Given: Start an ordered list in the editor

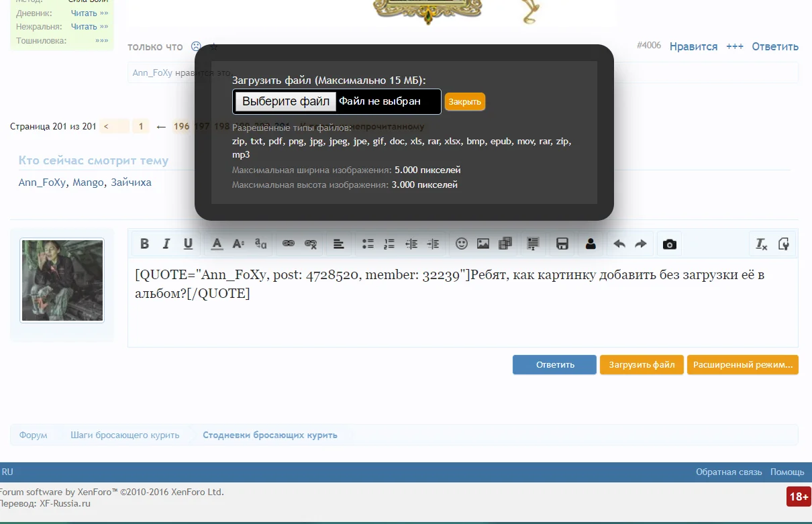Looking at the screenshot, I should (x=389, y=244).
